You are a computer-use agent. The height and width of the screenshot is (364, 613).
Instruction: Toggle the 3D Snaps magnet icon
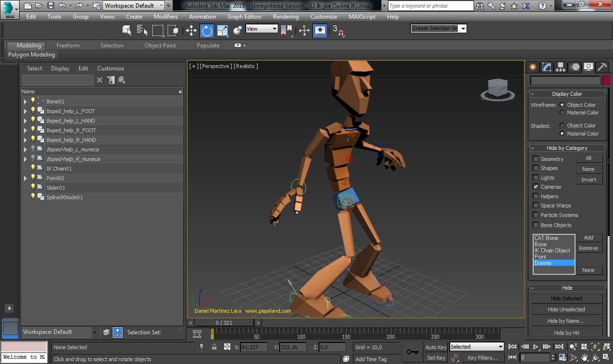point(338,31)
